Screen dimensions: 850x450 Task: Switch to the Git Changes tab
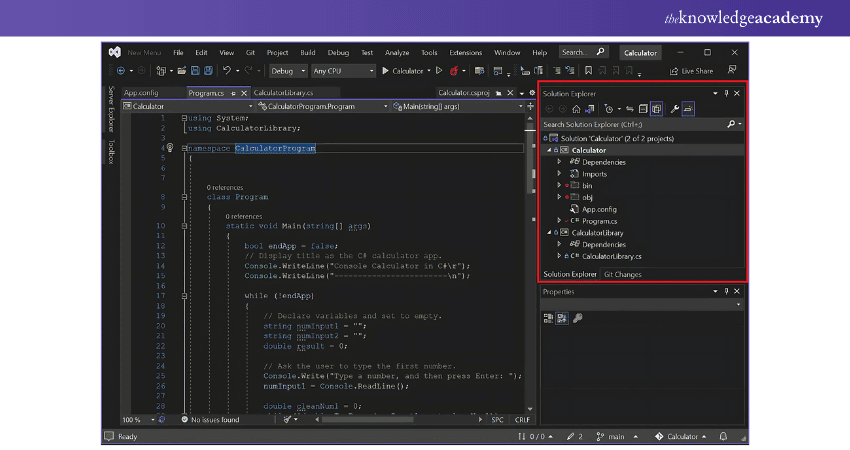(623, 274)
